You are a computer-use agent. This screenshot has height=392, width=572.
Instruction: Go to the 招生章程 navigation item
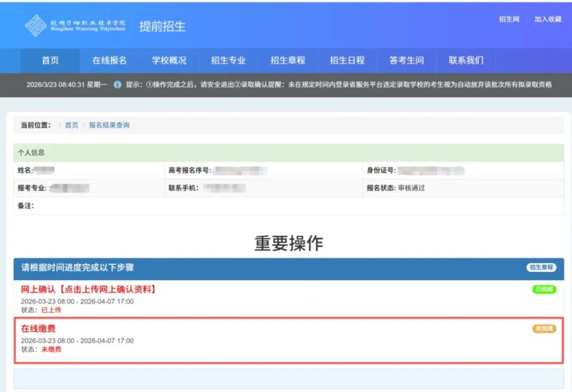287,60
